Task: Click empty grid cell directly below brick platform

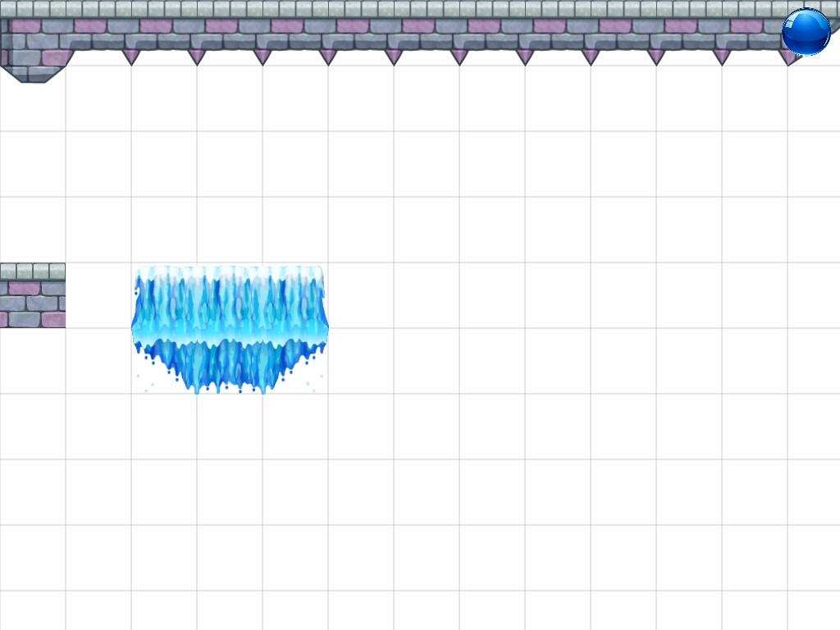Action: point(33,361)
